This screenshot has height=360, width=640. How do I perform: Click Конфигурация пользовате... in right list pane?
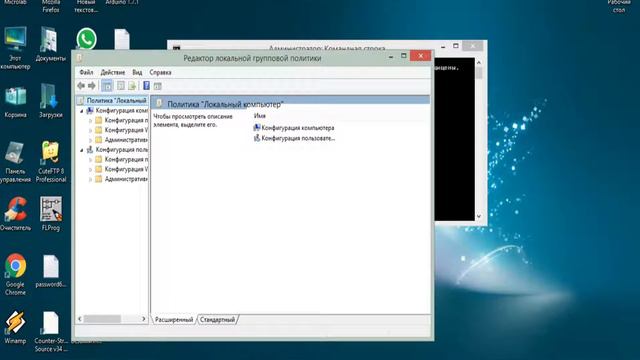pos(298,138)
